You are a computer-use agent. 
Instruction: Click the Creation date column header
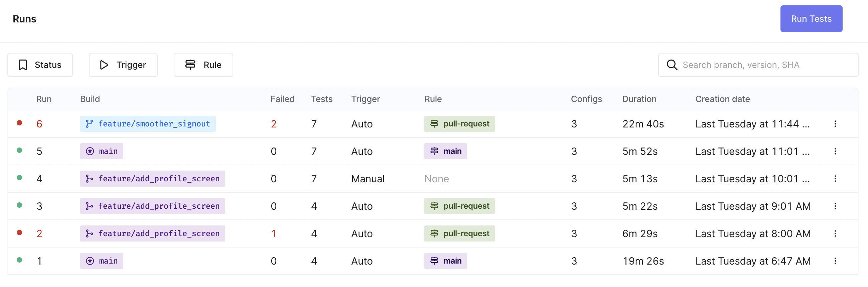[x=722, y=99]
